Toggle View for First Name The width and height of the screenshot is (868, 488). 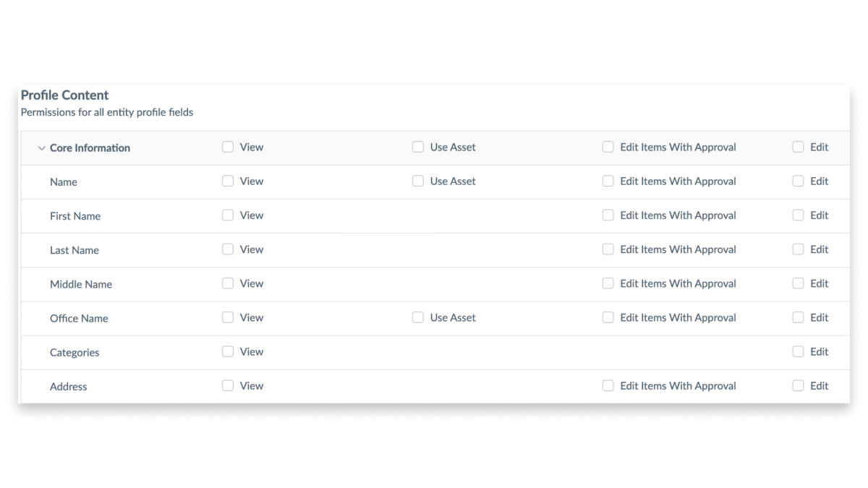pos(228,215)
